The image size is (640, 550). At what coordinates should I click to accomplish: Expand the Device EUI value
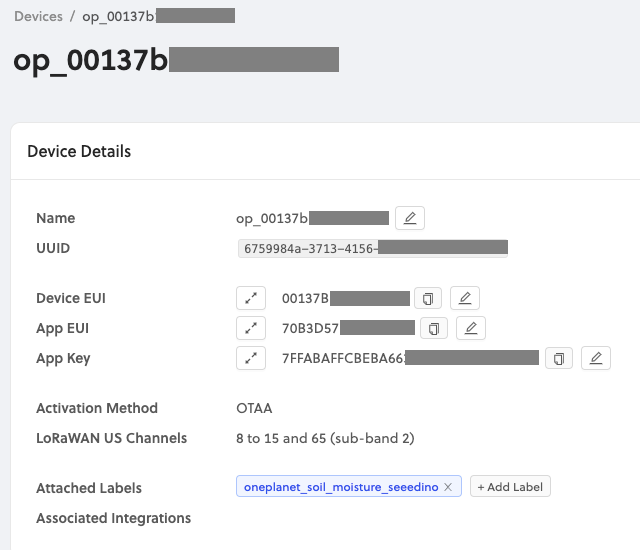tap(251, 298)
